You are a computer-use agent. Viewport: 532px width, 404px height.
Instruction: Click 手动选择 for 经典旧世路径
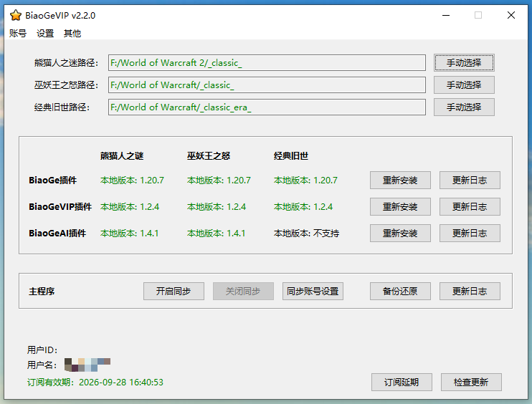click(x=464, y=107)
